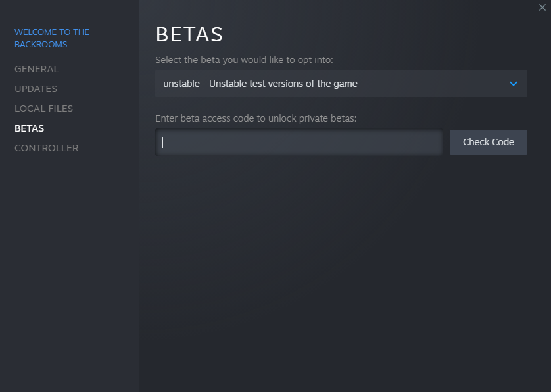Go to the Local Files tab
Screen dimensions: 551x392
click(43, 109)
